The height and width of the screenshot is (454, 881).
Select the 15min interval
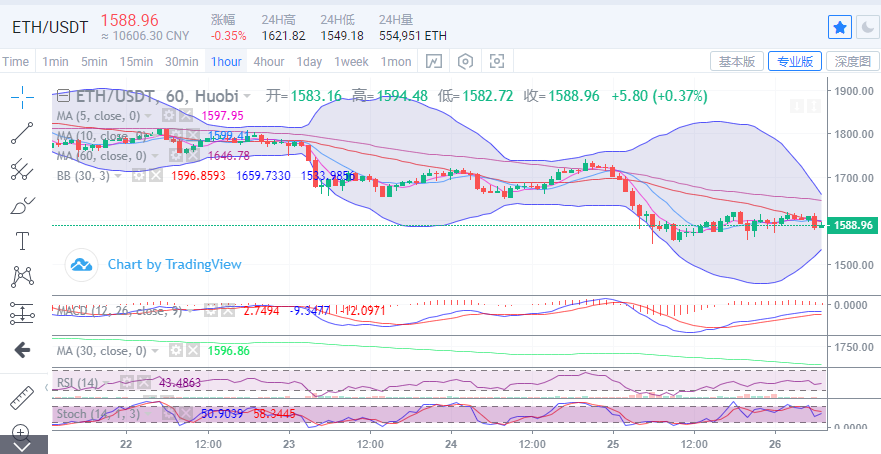pos(137,61)
